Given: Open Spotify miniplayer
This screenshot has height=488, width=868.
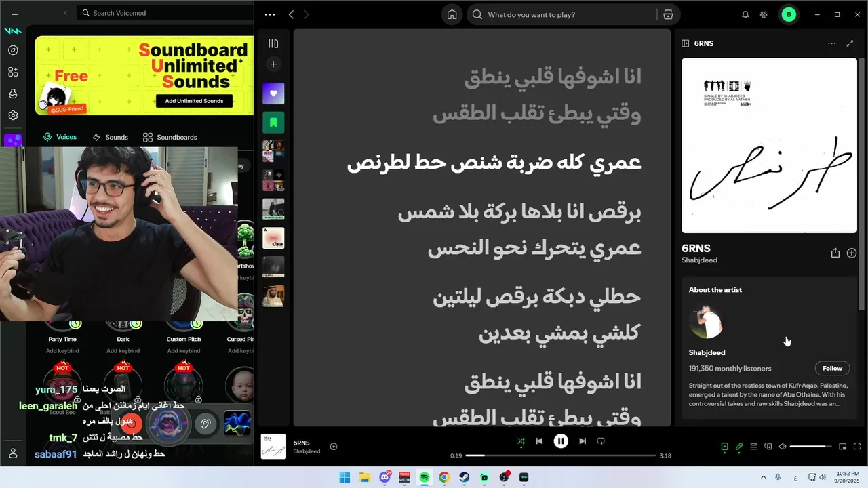Looking at the screenshot, I should [842, 447].
